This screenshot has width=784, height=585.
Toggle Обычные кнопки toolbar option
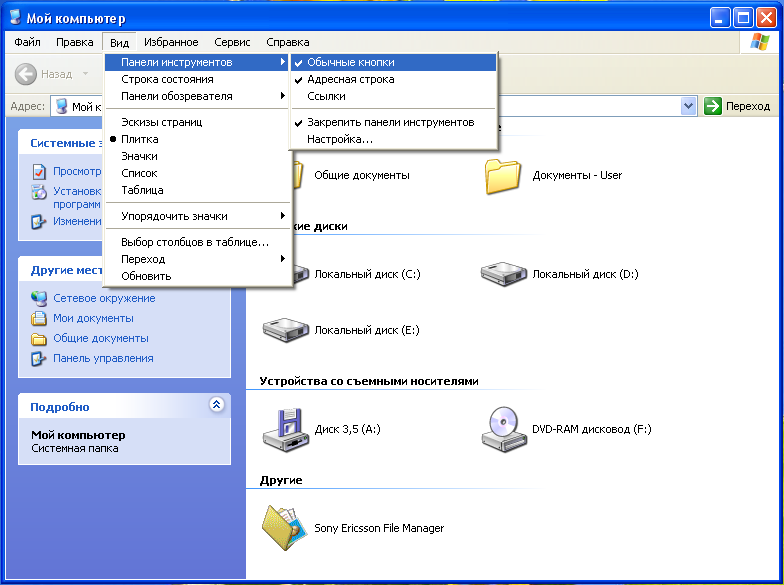[393, 62]
